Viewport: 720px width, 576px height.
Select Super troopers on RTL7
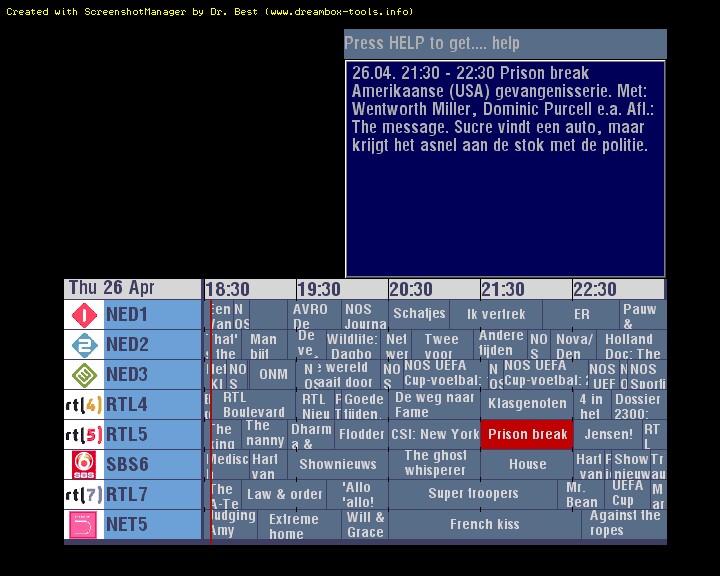473,495
